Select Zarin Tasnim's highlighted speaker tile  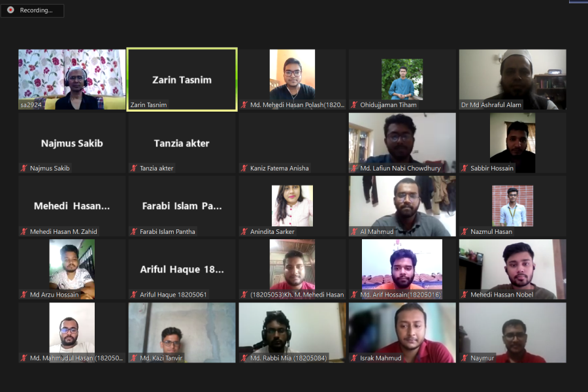[182, 80]
